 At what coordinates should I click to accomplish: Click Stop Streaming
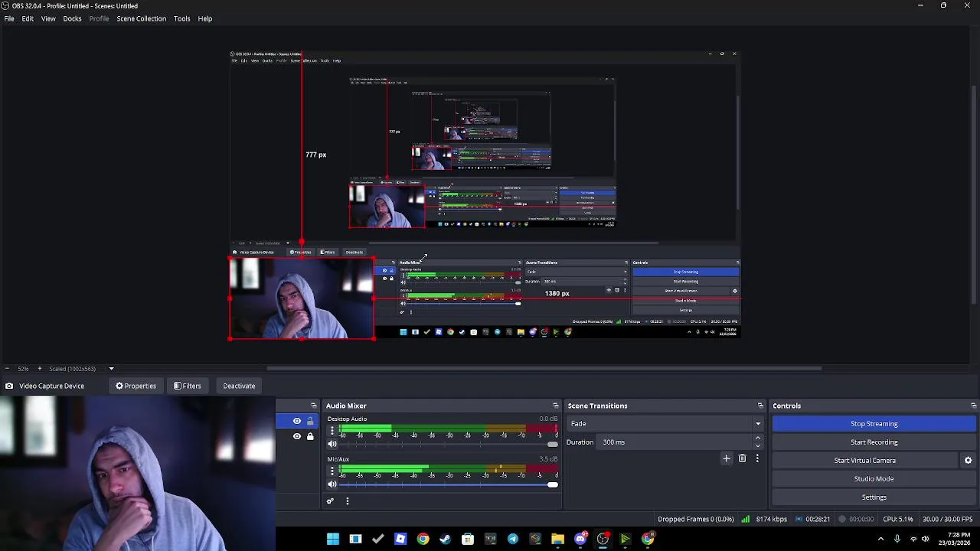874,424
